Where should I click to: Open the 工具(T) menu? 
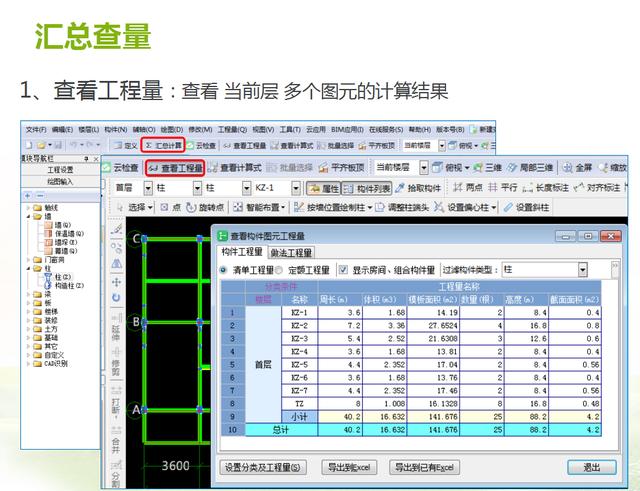pyautogui.click(x=290, y=130)
